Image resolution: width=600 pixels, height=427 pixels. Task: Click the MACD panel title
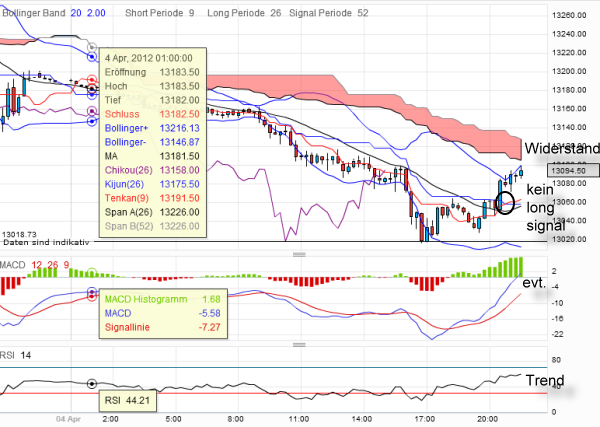(x=13, y=265)
